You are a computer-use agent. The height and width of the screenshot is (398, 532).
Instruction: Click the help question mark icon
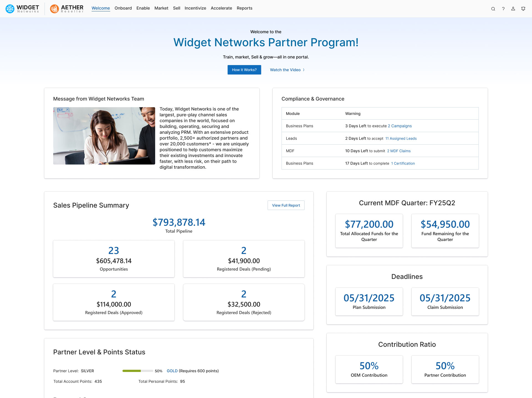pos(503,9)
